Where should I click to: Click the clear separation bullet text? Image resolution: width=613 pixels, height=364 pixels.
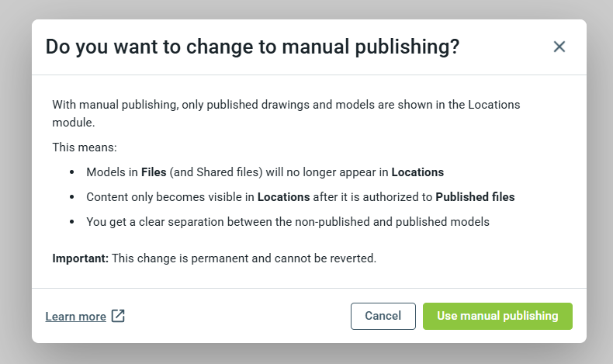pos(288,222)
